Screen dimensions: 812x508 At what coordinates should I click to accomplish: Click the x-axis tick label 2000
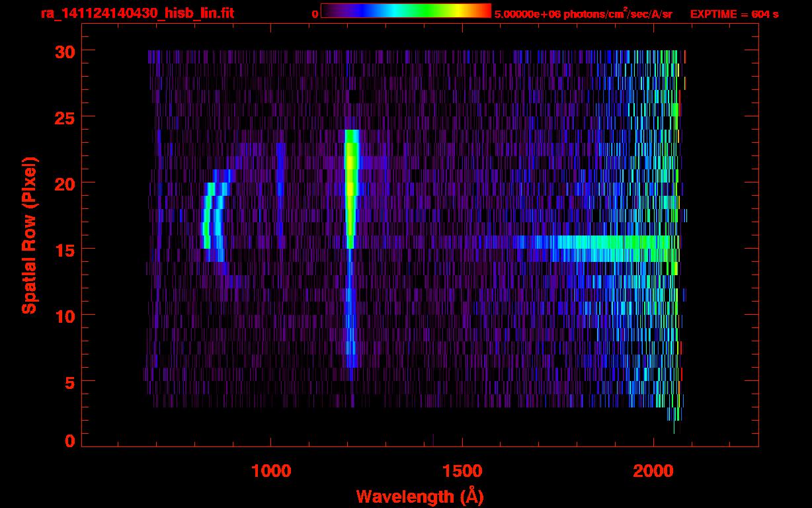coord(653,471)
